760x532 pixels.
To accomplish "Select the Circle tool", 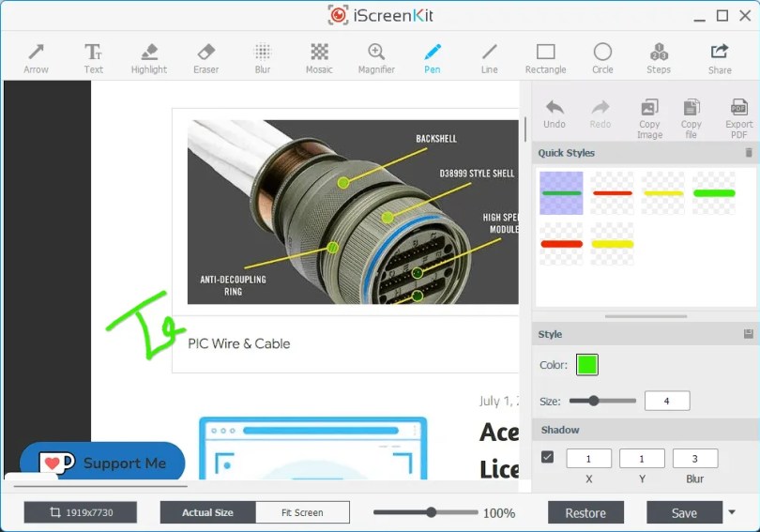I will pyautogui.click(x=602, y=58).
